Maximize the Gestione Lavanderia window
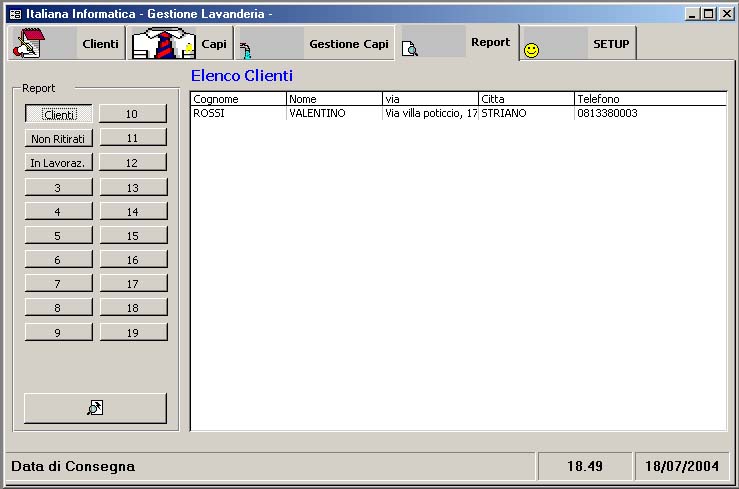Image resolution: width=739 pixels, height=489 pixels. (708, 14)
